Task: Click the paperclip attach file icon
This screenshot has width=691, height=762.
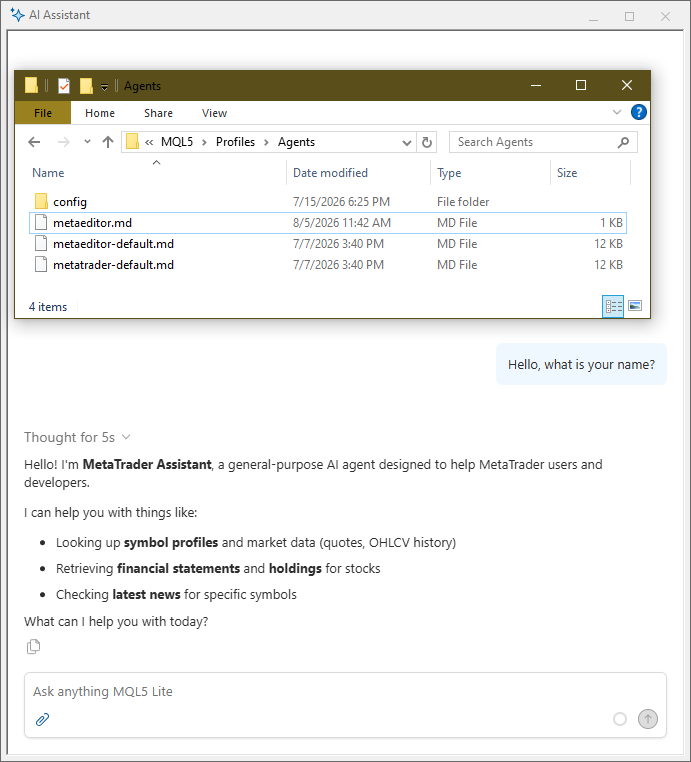Action: 42,719
